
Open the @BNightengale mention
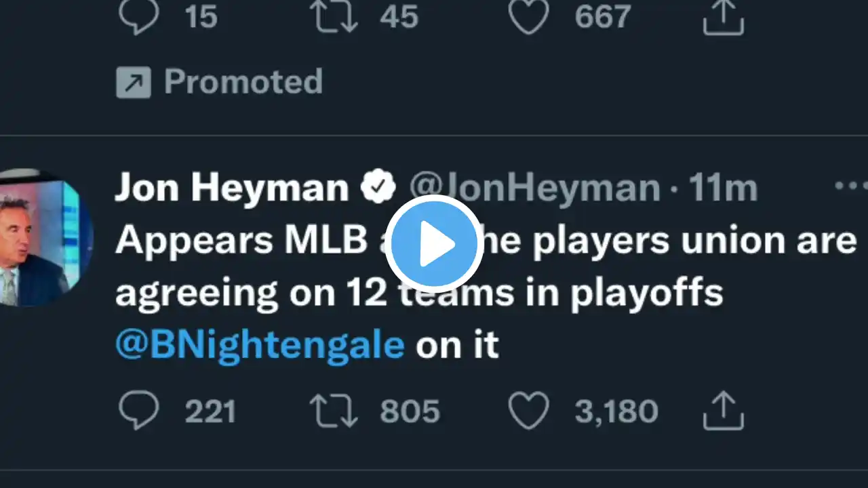(x=260, y=345)
